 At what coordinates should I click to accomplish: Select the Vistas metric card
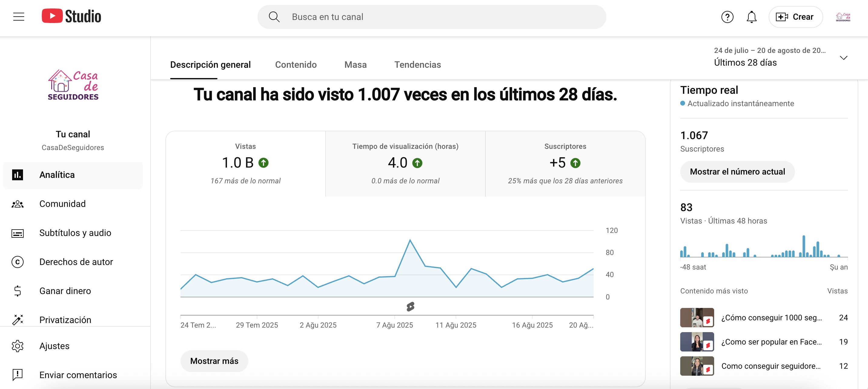[x=245, y=164]
